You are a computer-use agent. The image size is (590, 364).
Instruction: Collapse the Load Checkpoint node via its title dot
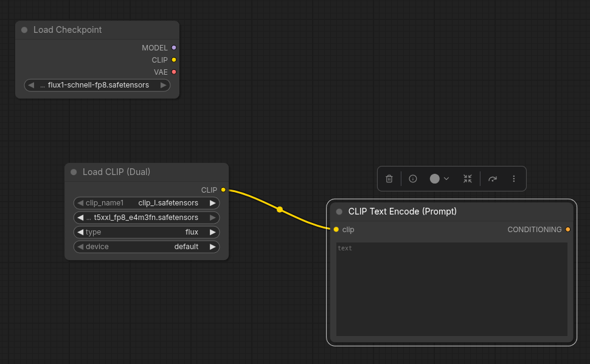click(24, 30)
